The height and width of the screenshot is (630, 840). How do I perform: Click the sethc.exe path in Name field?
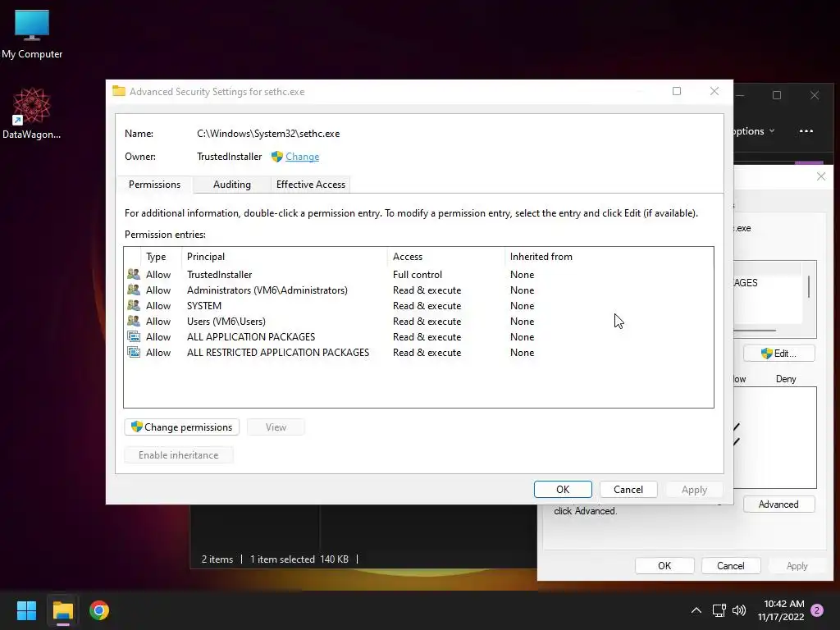pos(268,134)
